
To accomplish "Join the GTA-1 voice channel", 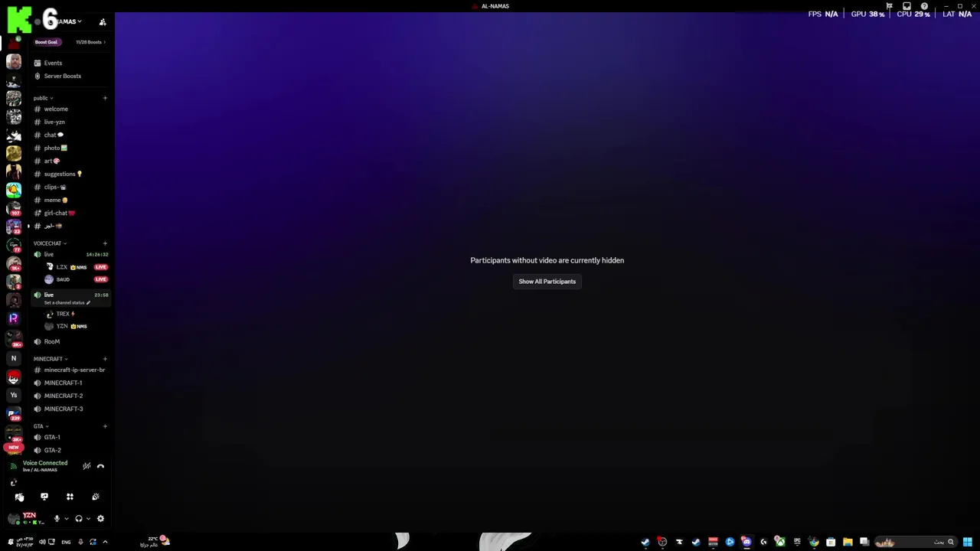I will point(70,437).
